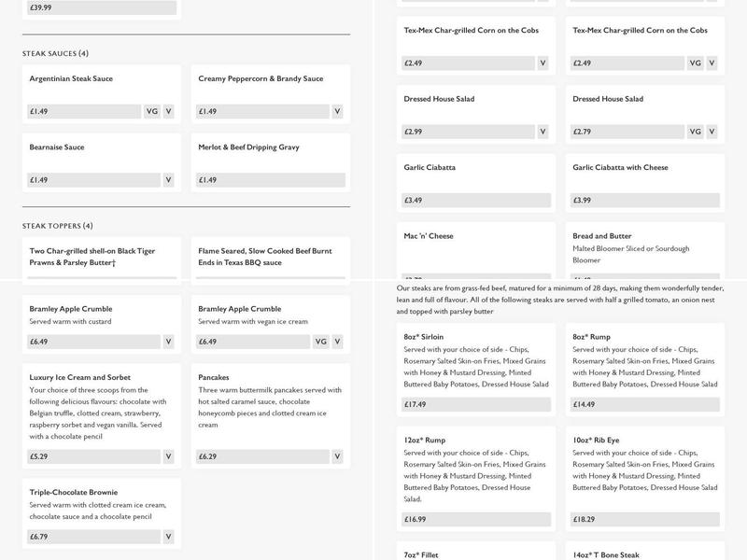
Task: Click the V badge on Triple-Chocolate Brownie
Action: click(169, 537)
